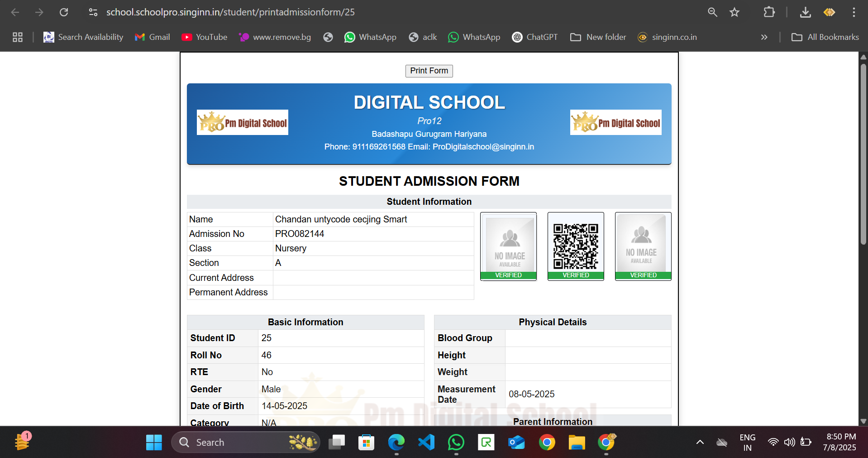Launch Microsoft Store from taskbar
Viewport: 868px width, 458px height.
[366, 442]
